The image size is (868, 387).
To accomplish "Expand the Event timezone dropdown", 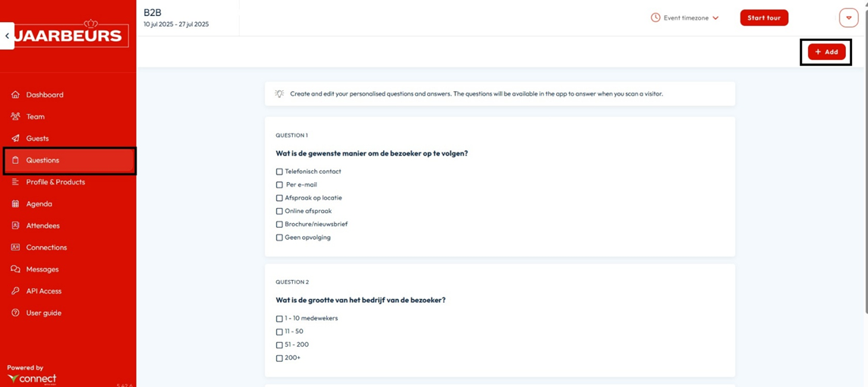I will coord(685,17).
